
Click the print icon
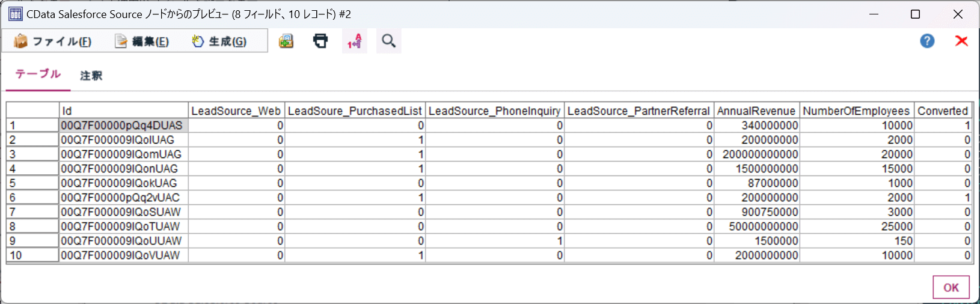tap(320, 41)
